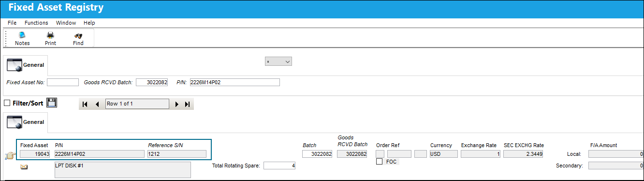Open the equals operator dropdown
644x181 pixels.
click(x=278, y=61)
